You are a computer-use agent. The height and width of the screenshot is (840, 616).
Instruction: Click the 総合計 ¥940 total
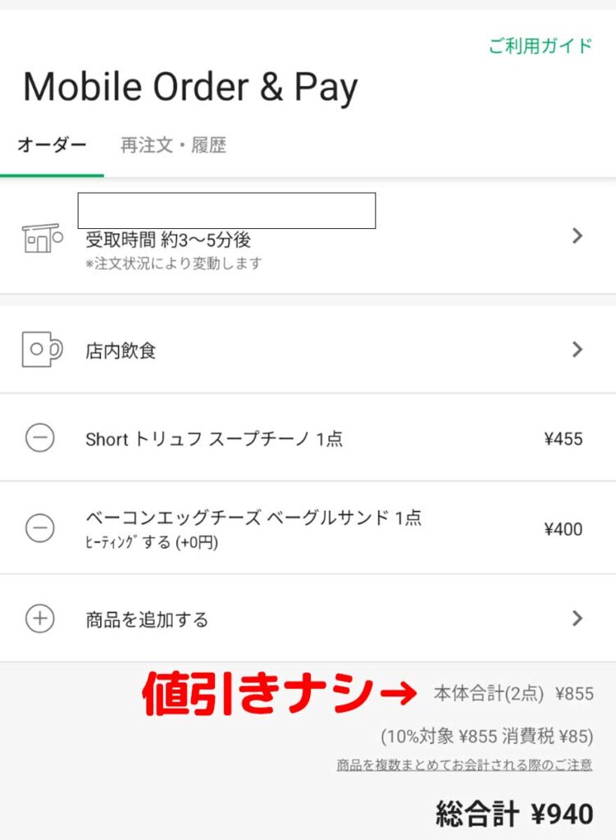514,815
